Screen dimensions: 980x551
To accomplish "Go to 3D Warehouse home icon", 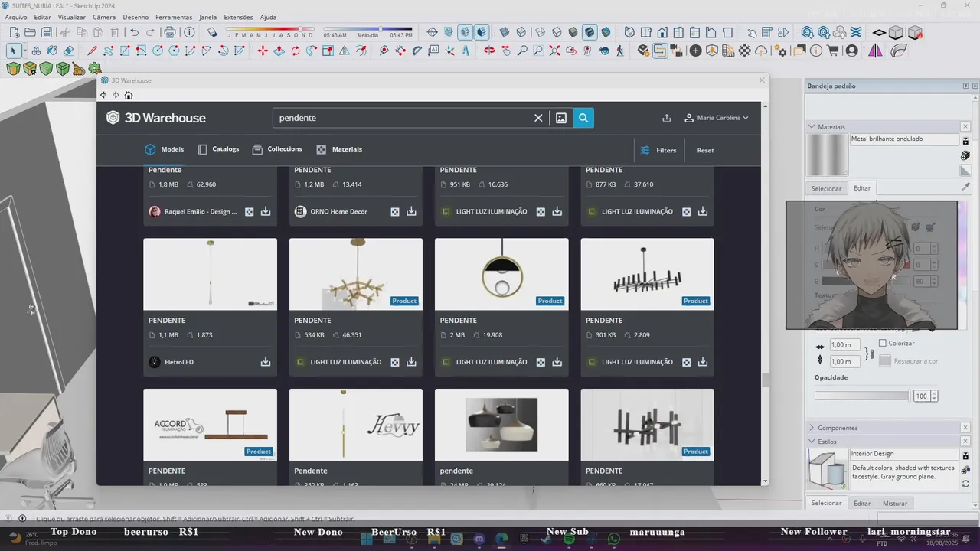I will [x=129, y=95].
